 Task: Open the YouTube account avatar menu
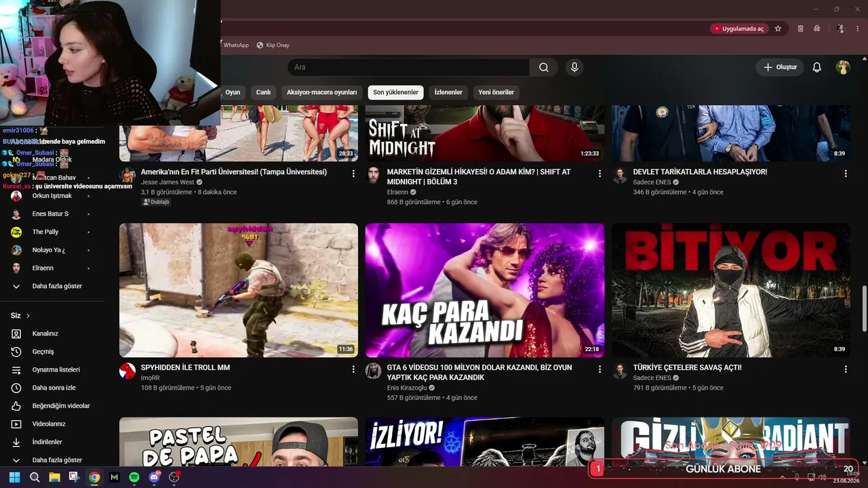843,67
